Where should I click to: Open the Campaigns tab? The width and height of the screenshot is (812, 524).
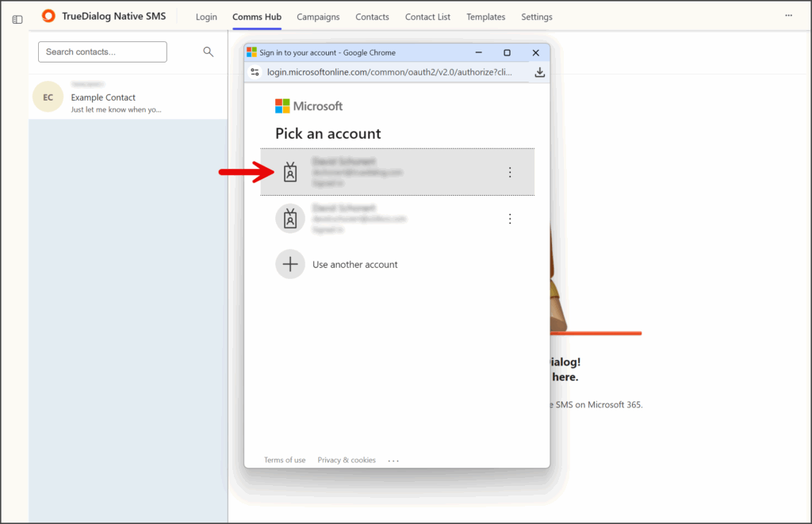point(318,17)
